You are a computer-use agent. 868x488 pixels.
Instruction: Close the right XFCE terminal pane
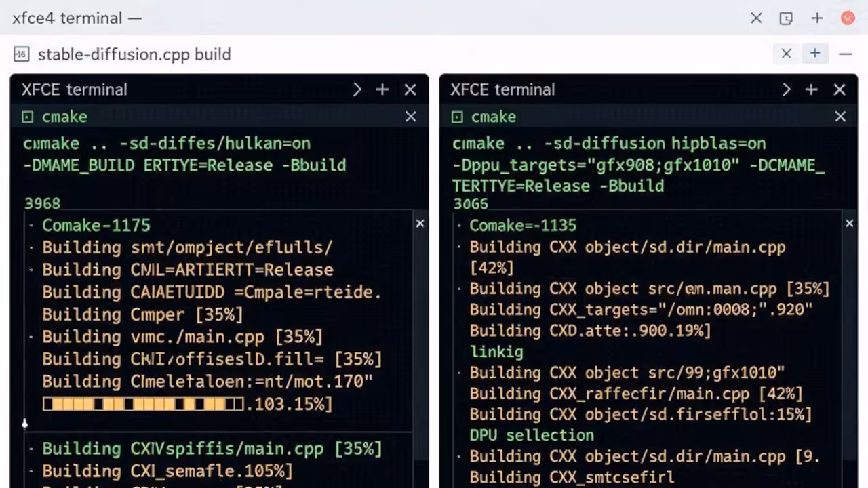[x=840, y=89]
